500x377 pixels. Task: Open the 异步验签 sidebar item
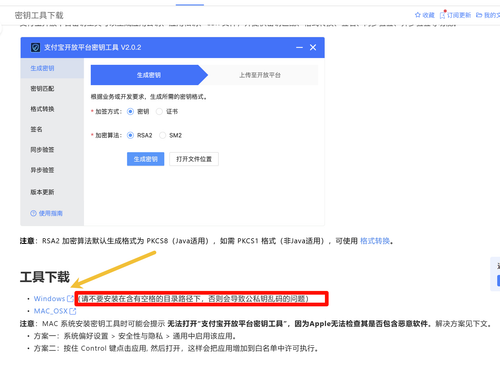(52, 170)
